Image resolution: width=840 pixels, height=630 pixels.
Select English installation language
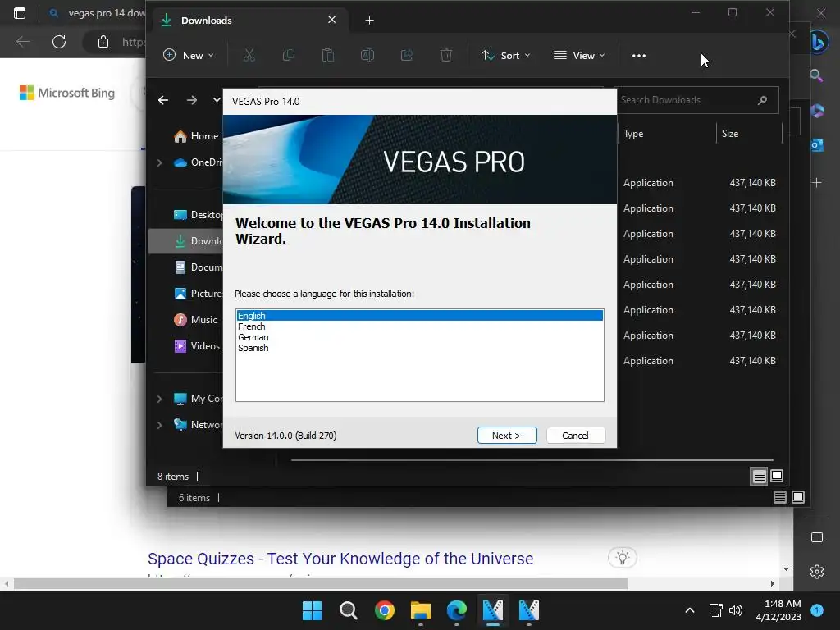point(419,316)
